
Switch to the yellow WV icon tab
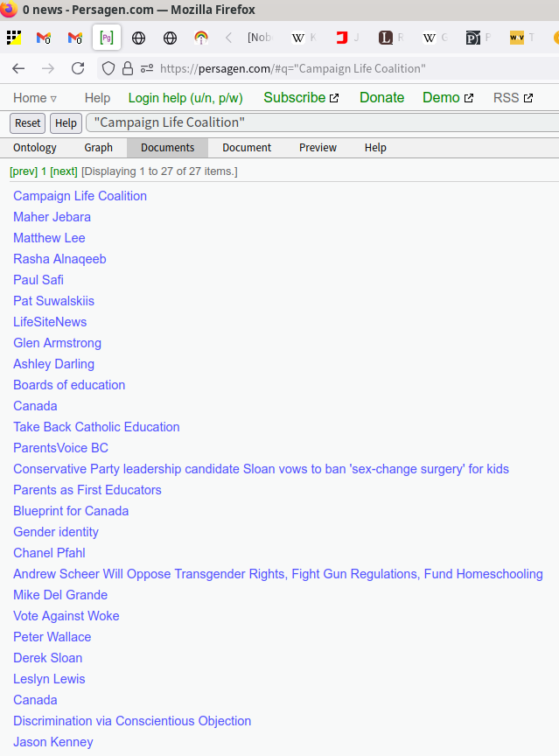522,37
